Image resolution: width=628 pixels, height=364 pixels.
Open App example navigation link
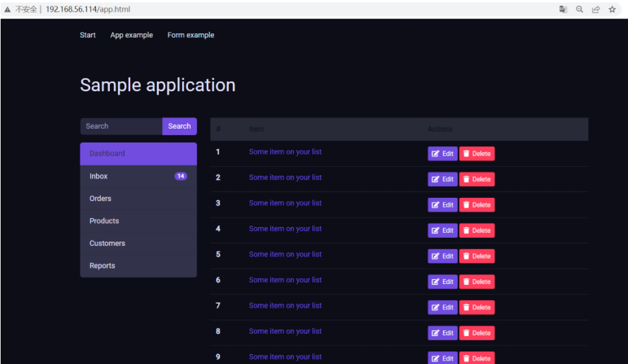pyautogui.click(x=131, y=36)
